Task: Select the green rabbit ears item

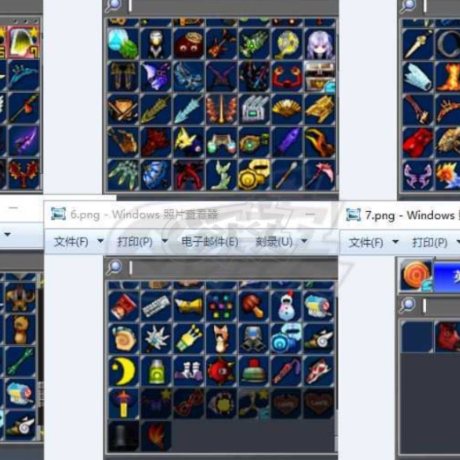Action: coord(221,175)
